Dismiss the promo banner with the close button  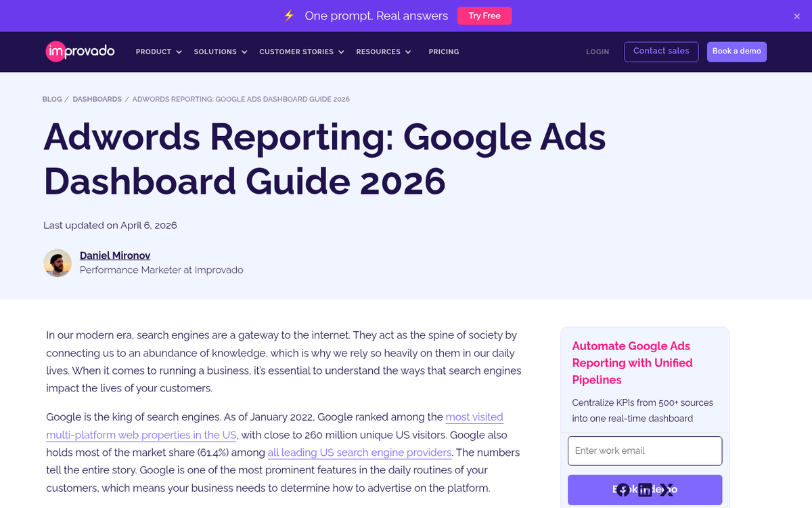796,16
